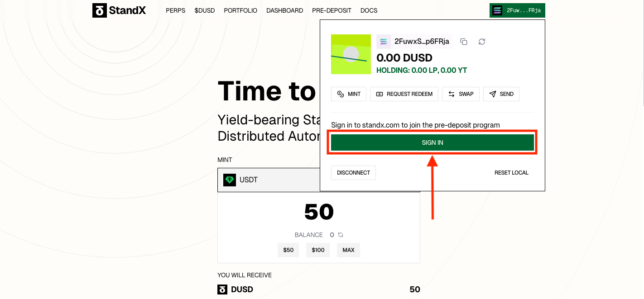
Task: Navigate to PRE-DEPOSIT
Action: [x=332, y=10]
